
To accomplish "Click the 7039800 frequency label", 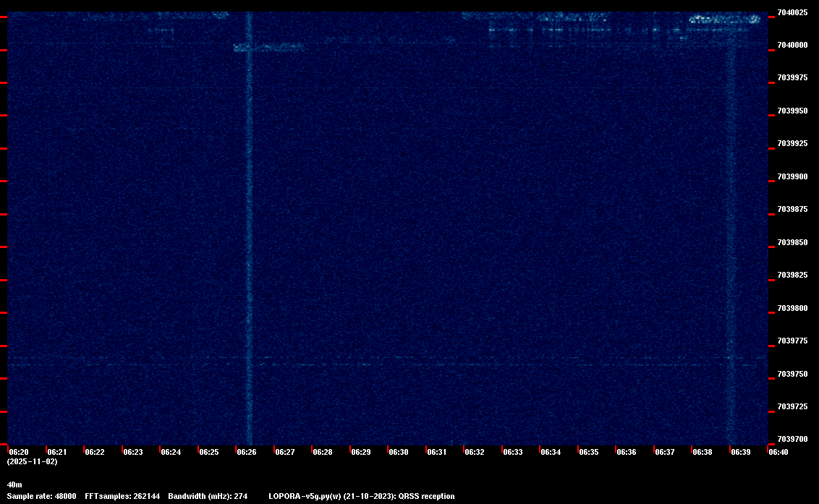I will 792,309.
